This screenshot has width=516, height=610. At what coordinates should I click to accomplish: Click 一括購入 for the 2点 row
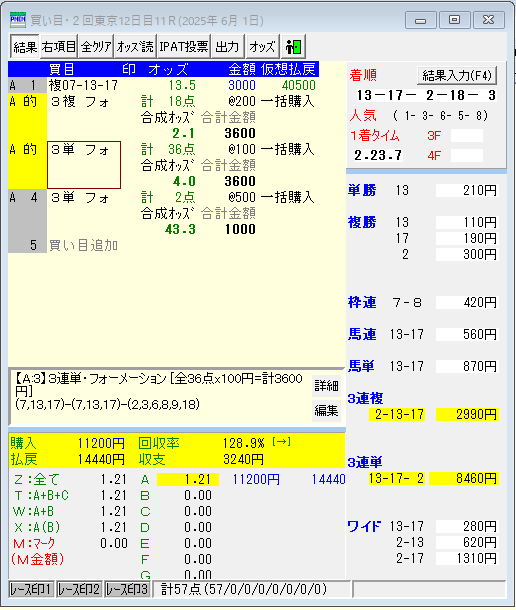[x=287, y=197]
